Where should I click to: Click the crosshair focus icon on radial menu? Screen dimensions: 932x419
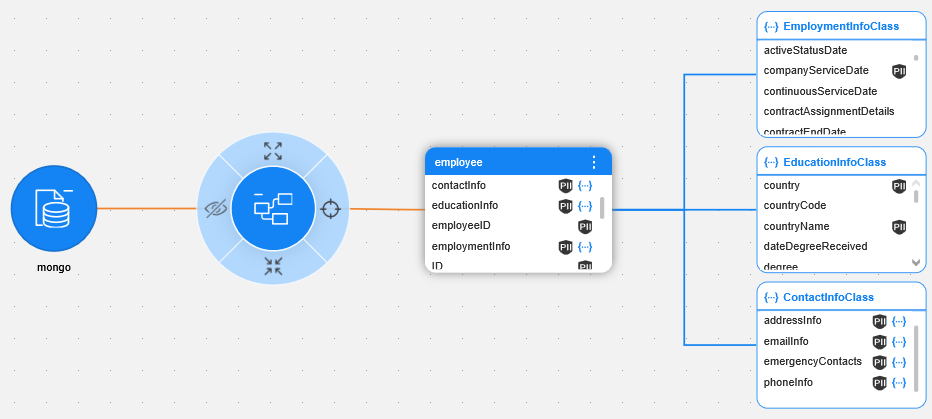[x=330, y=209]
